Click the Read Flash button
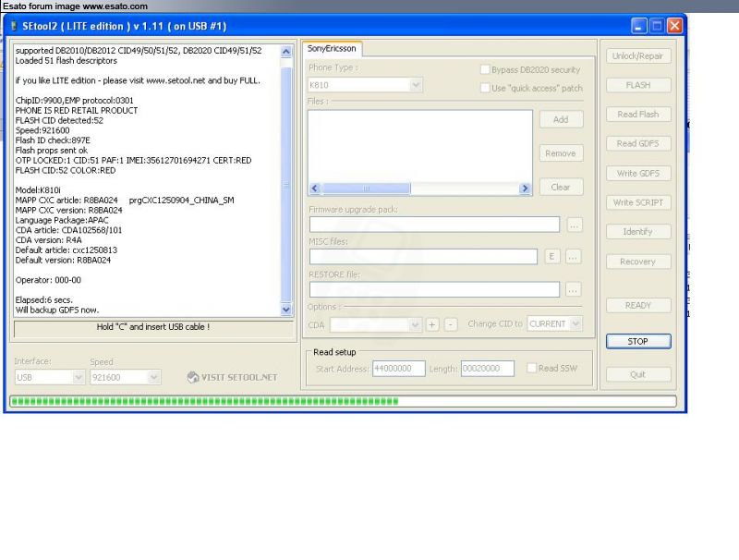 [637, 115]
